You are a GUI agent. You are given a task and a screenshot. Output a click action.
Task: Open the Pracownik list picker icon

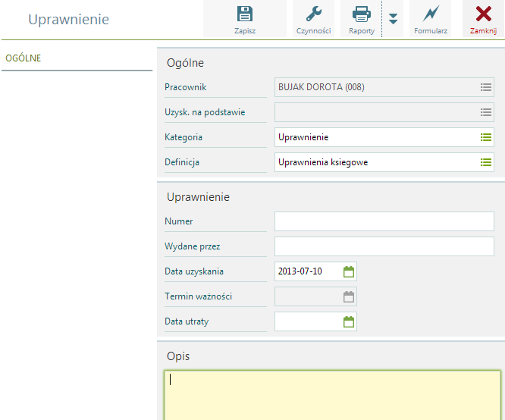(486, 87)
